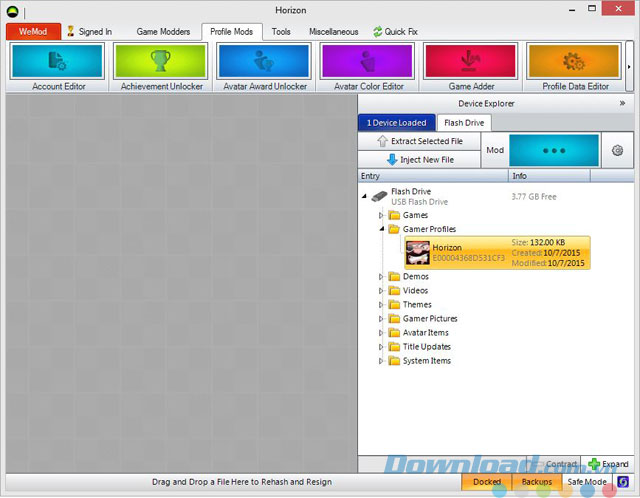Toggle the Docked option
This screenshot has height=498, width=640.
(x=487, y=482)
